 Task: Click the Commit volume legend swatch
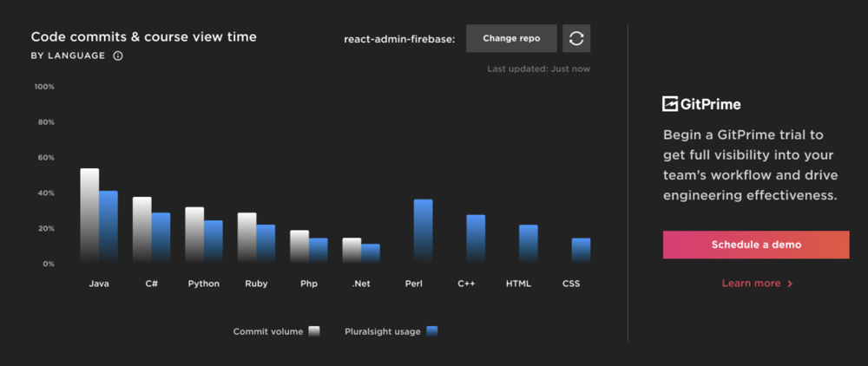point(314,331)
